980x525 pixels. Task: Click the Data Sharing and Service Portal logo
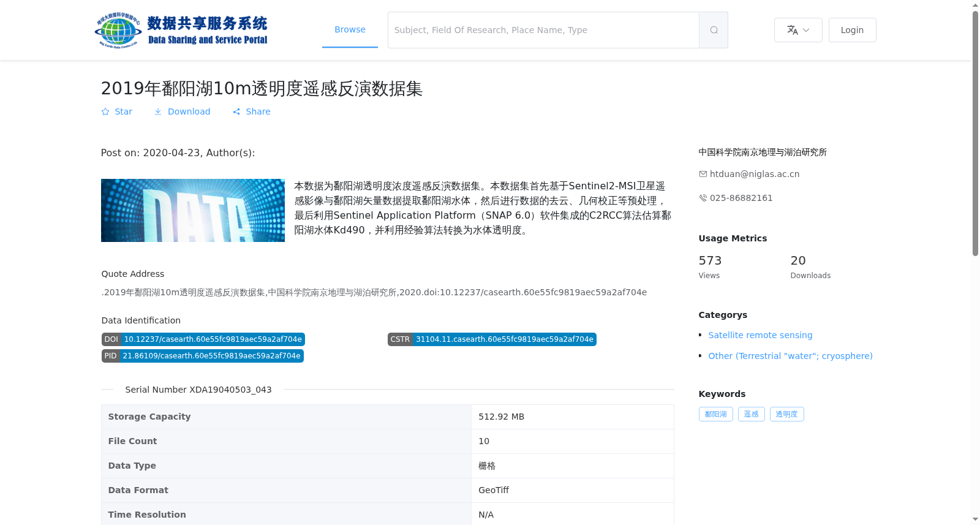181,30
